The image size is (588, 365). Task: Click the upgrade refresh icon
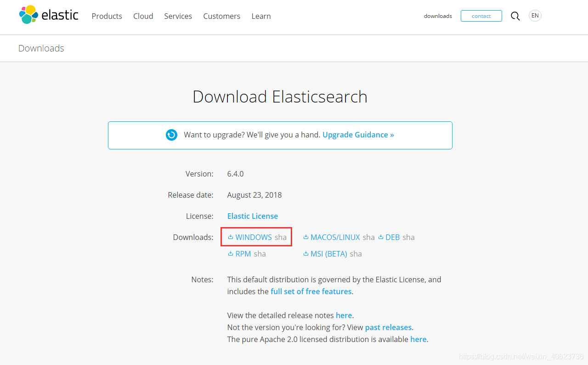pos(171,135)
